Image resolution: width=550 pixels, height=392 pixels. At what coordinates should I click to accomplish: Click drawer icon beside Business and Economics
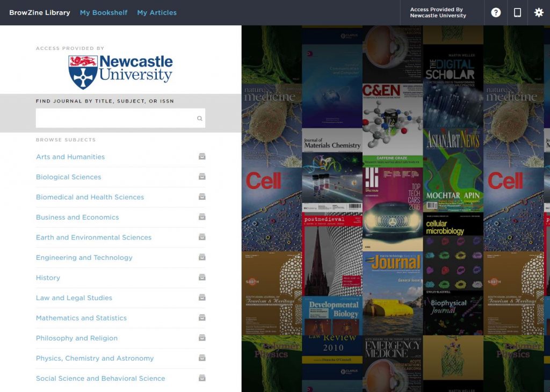coord(202,217)
